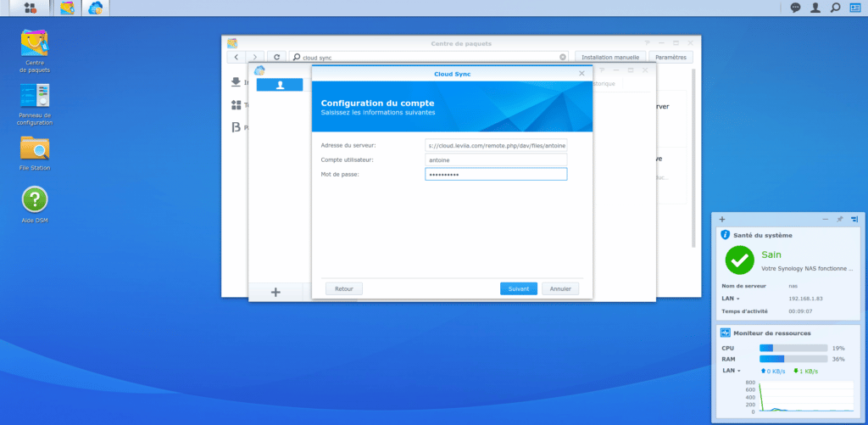
Task: Click the download speed 1 KB/s
Action: click(805, 371)
